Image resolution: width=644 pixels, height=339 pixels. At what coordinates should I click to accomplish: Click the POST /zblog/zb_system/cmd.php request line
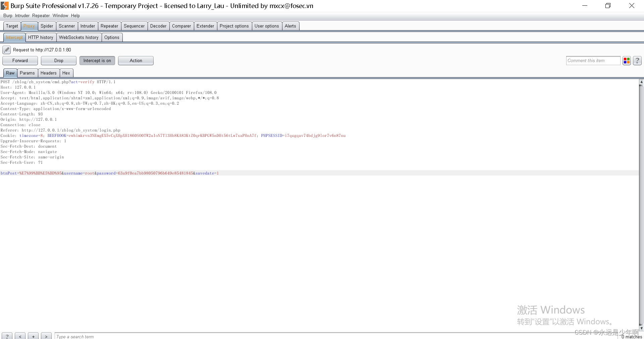click(x=58, y=82)
